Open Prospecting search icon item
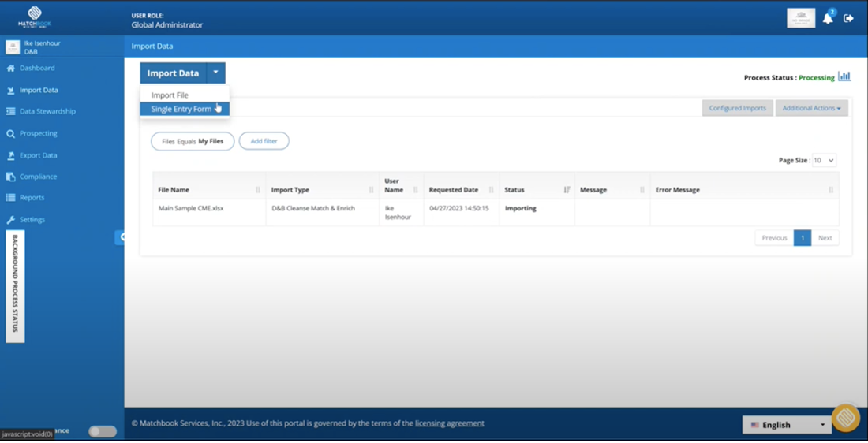 [x=10, y=133]
